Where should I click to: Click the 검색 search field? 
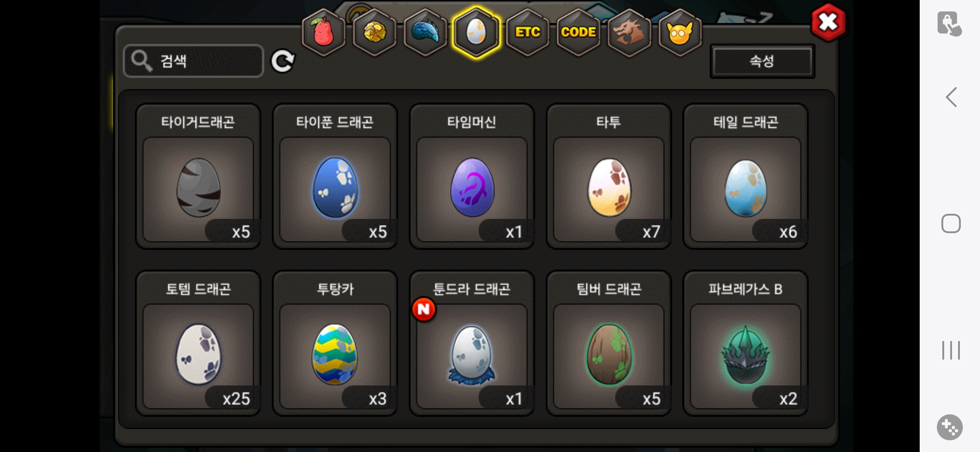click(193, 61)
